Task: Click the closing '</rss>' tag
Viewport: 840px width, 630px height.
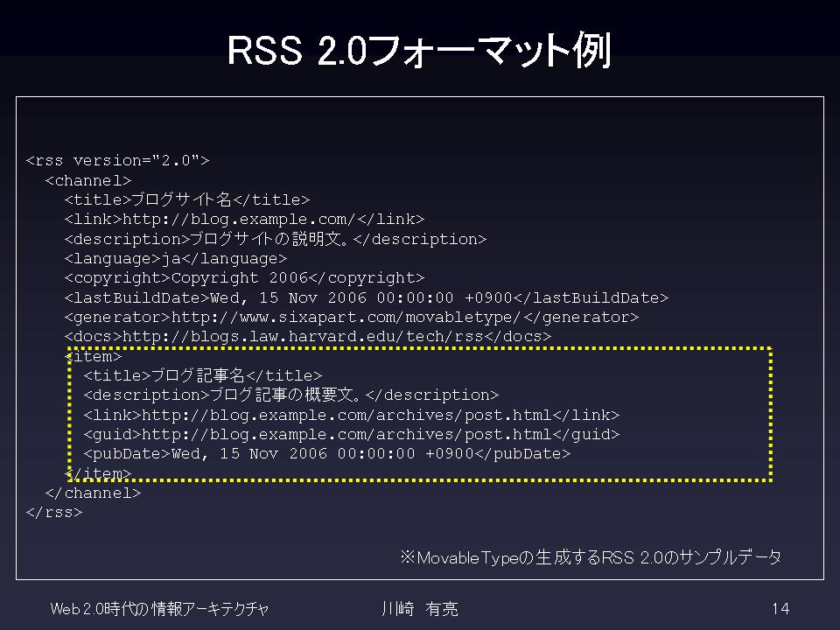Action: click(x=54, y=513)
